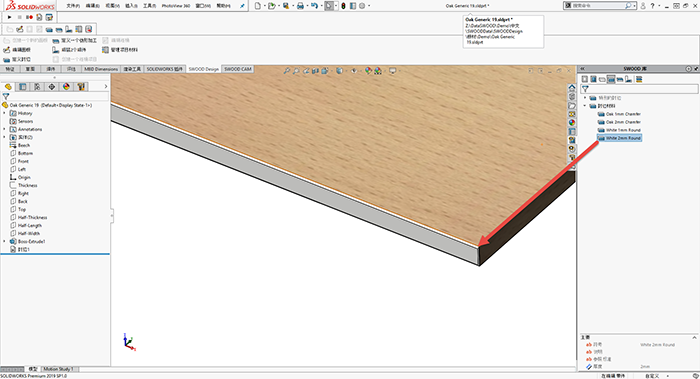Click the Zoom to Area icon

coord(296,71)
